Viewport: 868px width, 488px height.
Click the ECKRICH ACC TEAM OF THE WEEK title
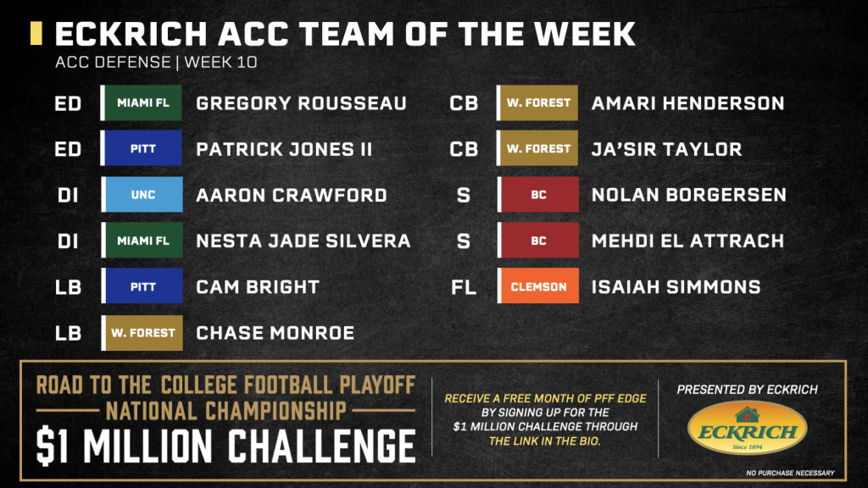[345, 34]
